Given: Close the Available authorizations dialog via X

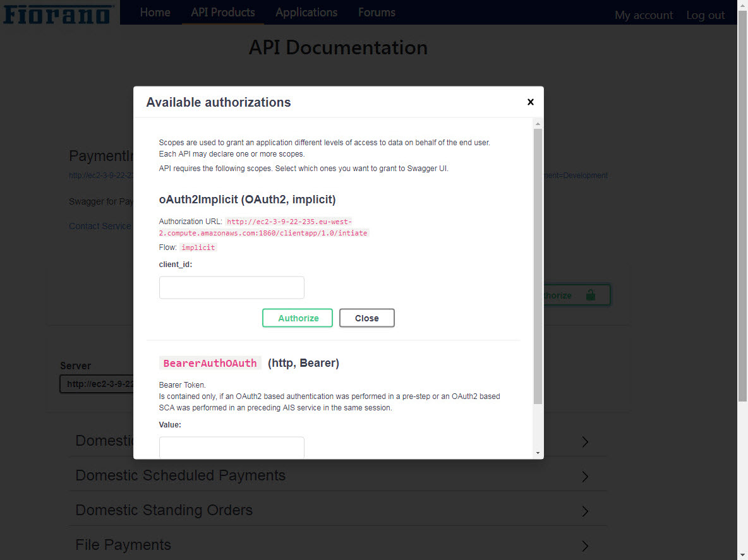Looking at the screenshot, I should 530,102.
